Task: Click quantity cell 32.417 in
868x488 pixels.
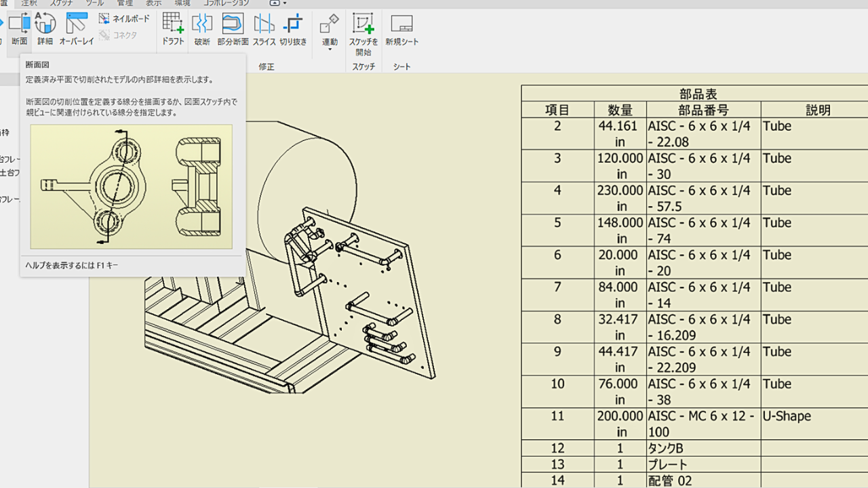Action: [x=620, y=327]
